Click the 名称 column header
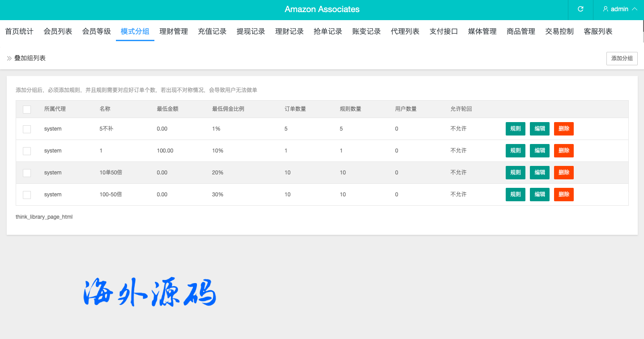Viewport: 644px width, 339px height. [105, 109]
